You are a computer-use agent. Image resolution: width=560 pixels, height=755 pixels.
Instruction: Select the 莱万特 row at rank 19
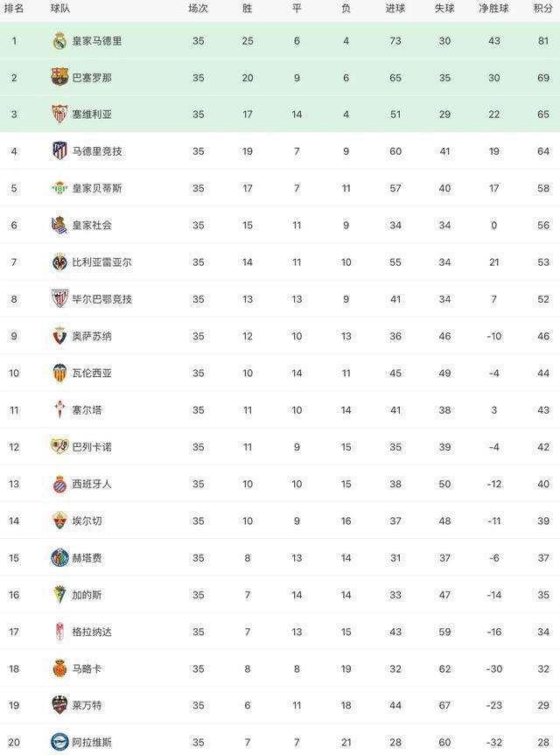click(x=280, y=705)
